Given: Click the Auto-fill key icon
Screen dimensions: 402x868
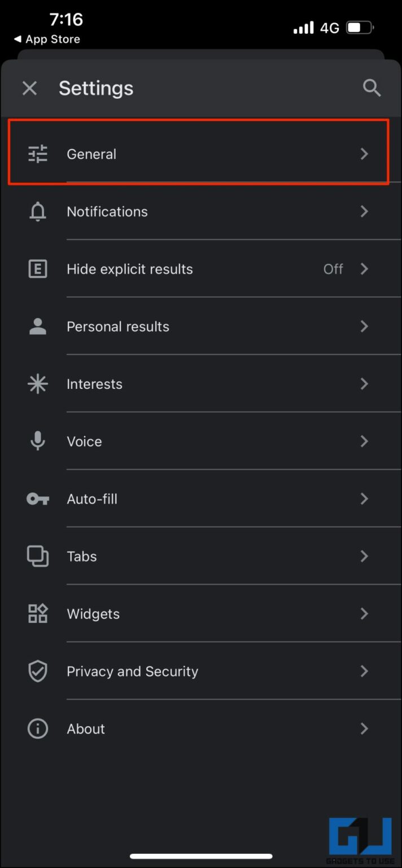Looking at the screenshot, I should (x=37, y=499).
